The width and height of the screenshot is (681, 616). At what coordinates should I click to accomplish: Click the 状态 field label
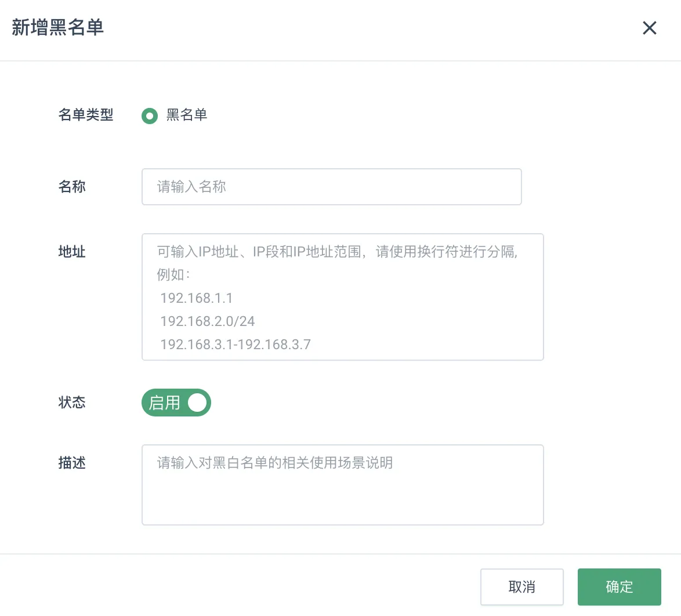tap(72, 403)
